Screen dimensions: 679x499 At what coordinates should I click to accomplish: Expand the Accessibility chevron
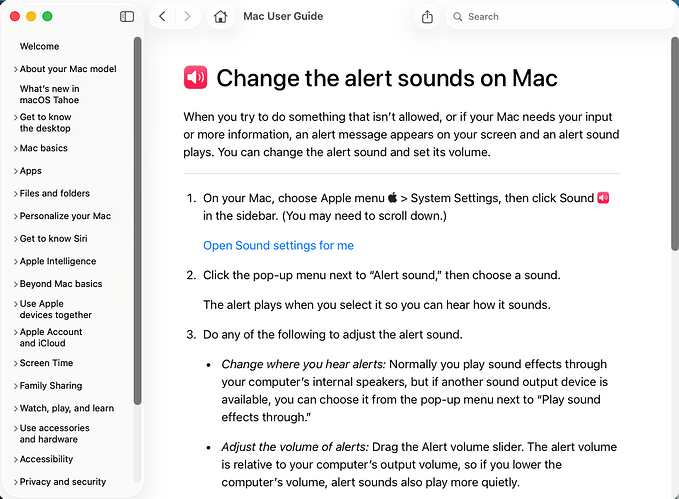[16, 460]
